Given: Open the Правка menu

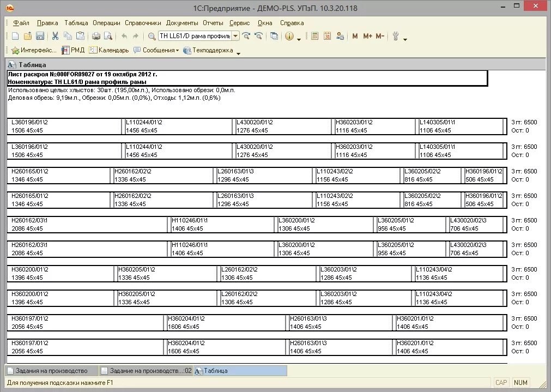Looking at the screenshot, I should pos(47,23).
